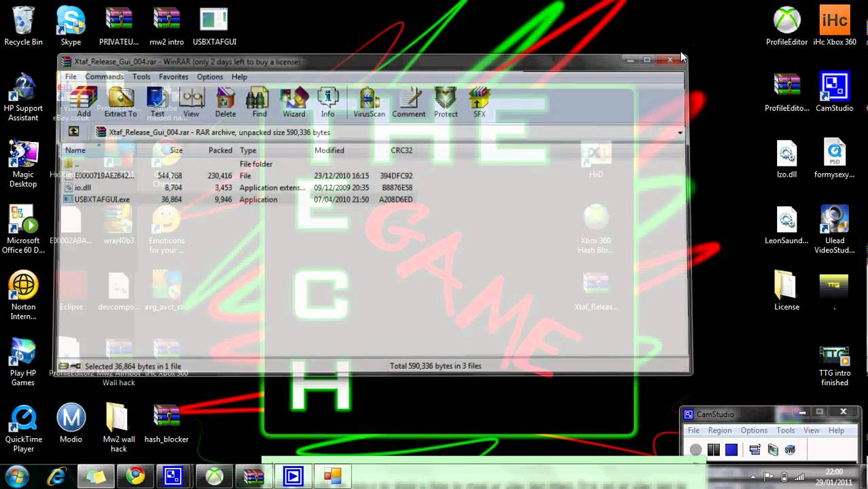This screenshot has width=868, height=489.
Task: Open the archive path dropdown arrow
Action: 680,132
